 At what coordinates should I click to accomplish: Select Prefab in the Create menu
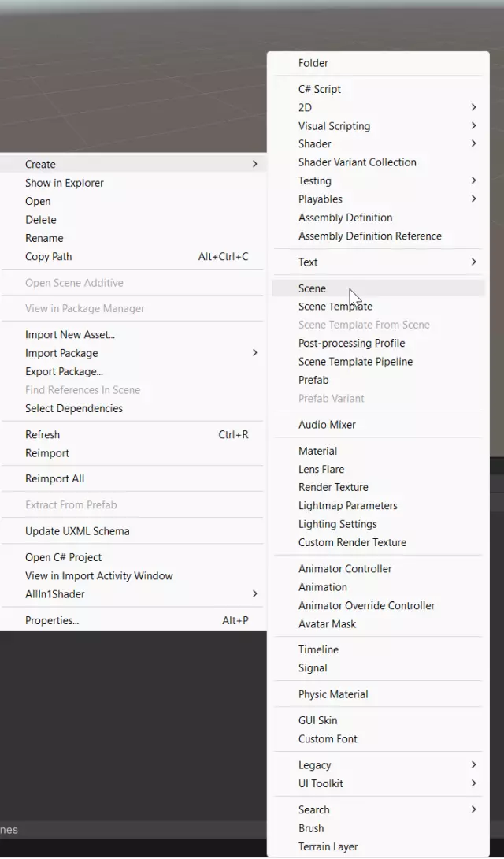313,380
